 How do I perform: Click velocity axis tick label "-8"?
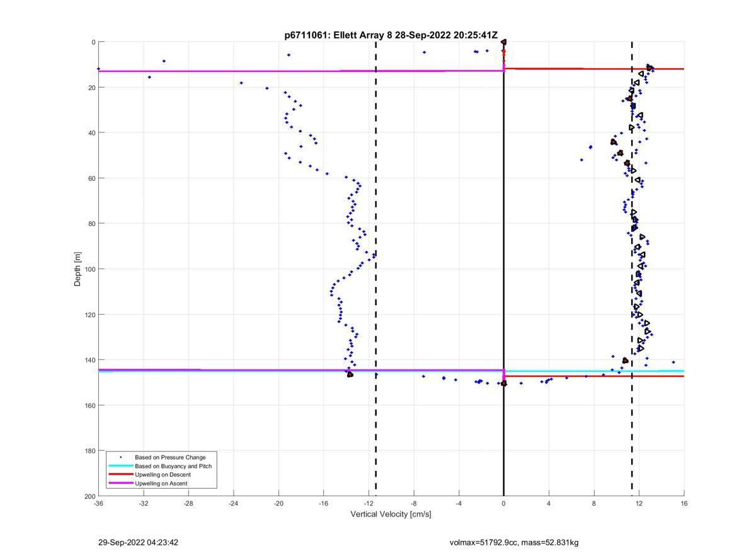[414, 503]
